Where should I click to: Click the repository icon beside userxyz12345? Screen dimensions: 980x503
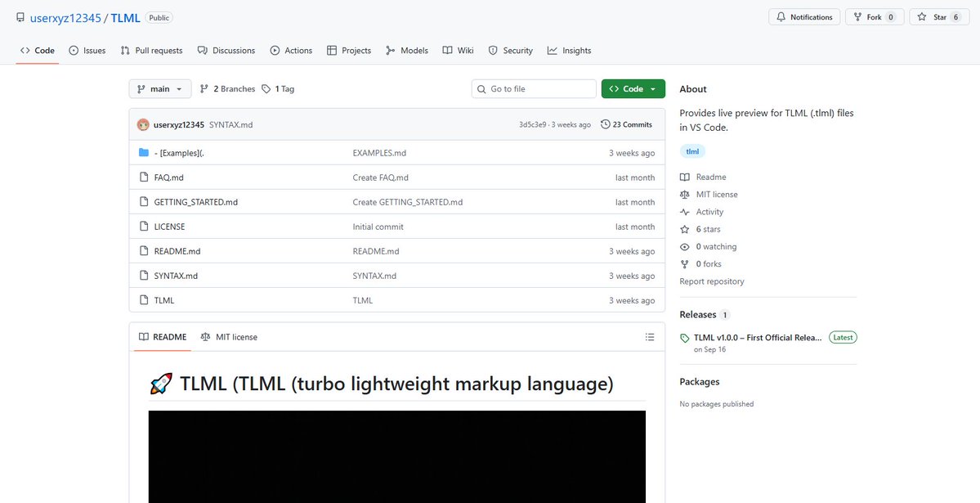(x=20, y=17)
